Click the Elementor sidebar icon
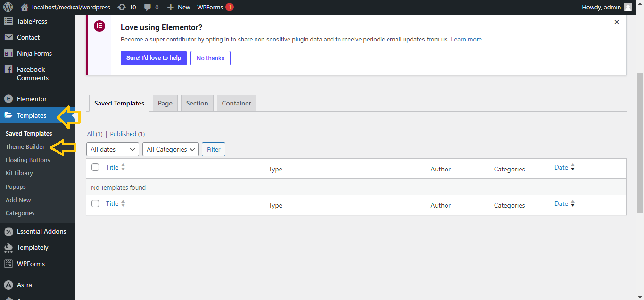 (8, 99)
